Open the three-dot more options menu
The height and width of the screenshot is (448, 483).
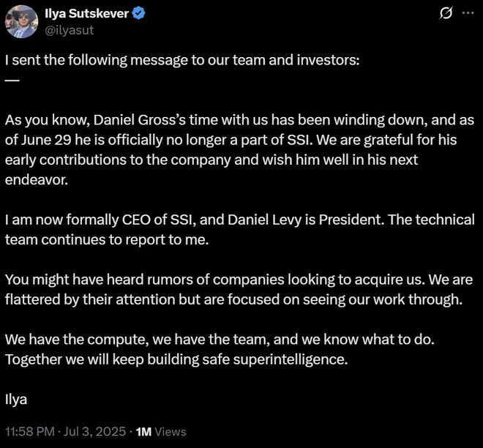point(468,15)
